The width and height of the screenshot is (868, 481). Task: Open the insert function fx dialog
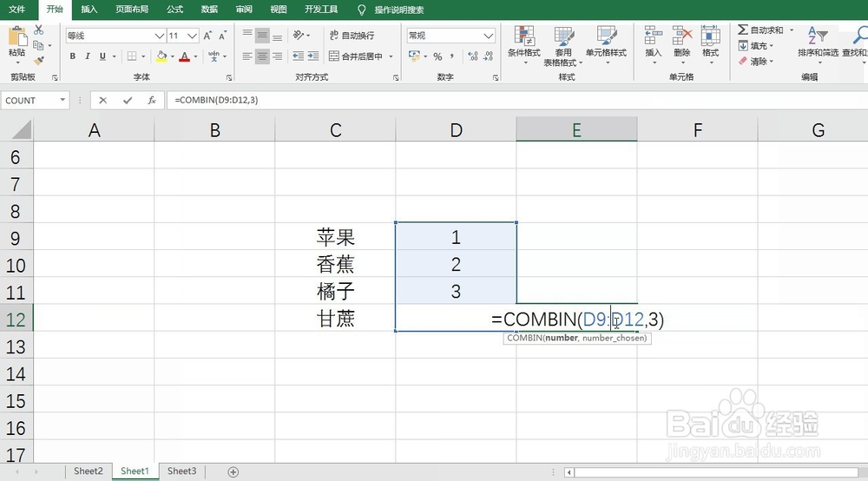[152, 100]
